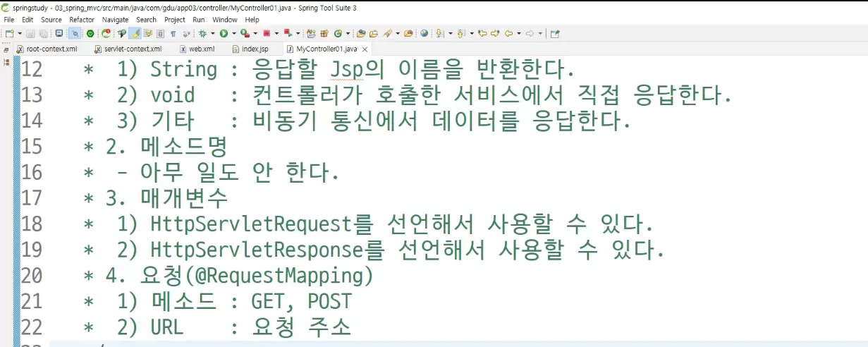This screenshot has height=347, width=868.
Task: Open the Help menu
Action: coord(252,20)
